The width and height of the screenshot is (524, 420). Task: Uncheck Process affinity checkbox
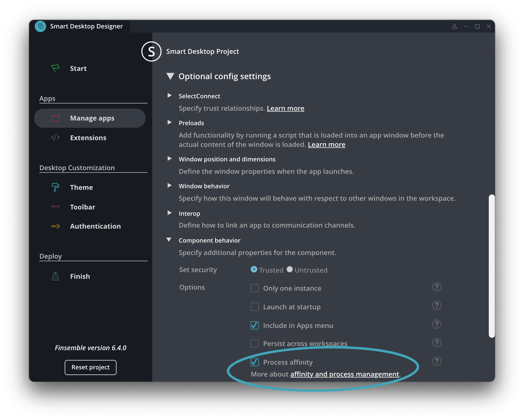click(255, 362)
